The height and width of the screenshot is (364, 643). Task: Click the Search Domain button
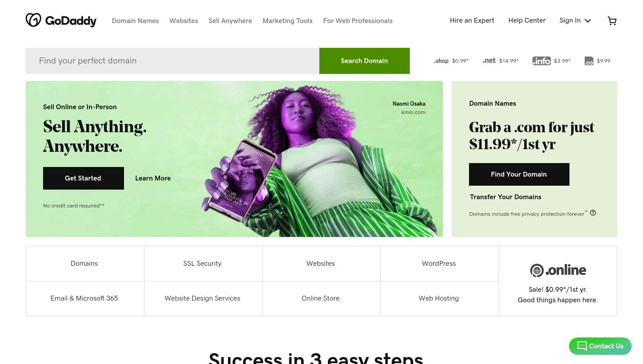pyautogui.click(x=365, y=61)
